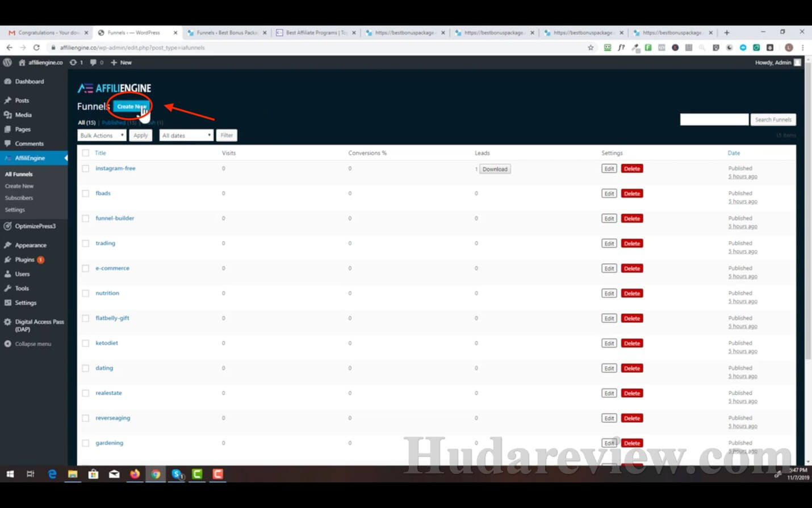Bookmark this page with star icon
This screenshot has height=508, width=812.
pos(591,48)
